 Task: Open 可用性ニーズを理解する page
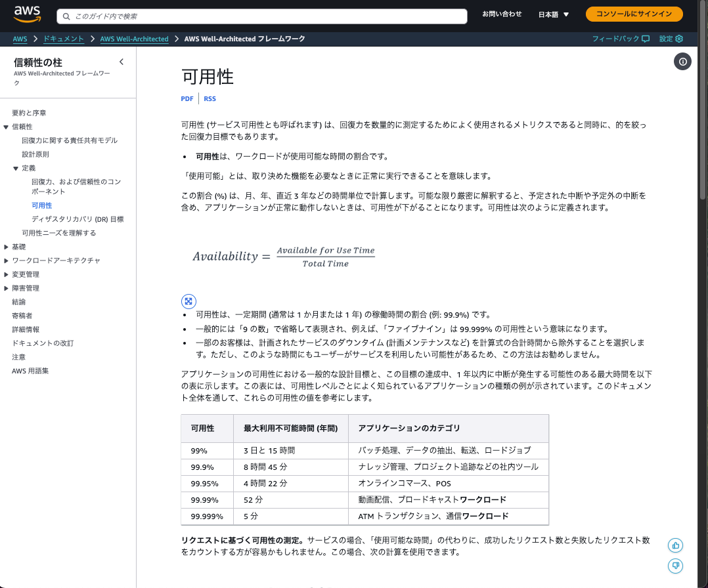(58, 233)
